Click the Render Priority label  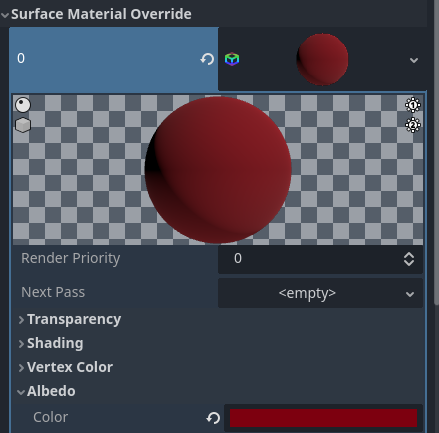coord(71,259)
